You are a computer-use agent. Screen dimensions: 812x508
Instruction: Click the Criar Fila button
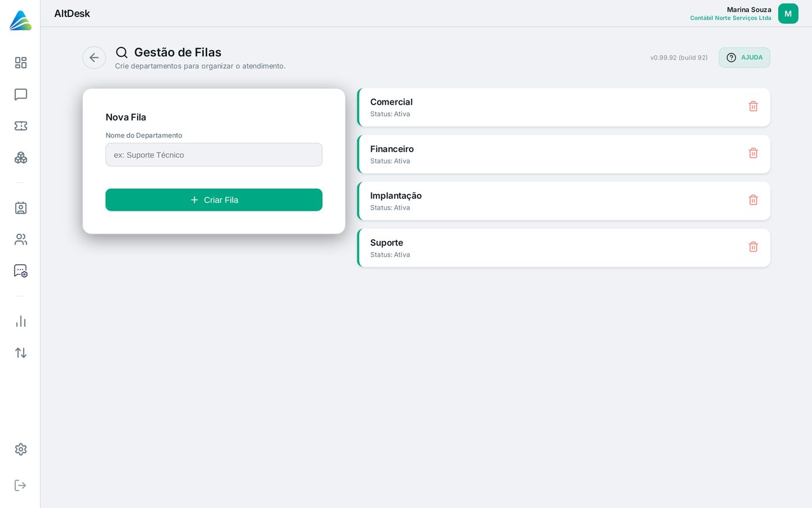pos(214,200)
